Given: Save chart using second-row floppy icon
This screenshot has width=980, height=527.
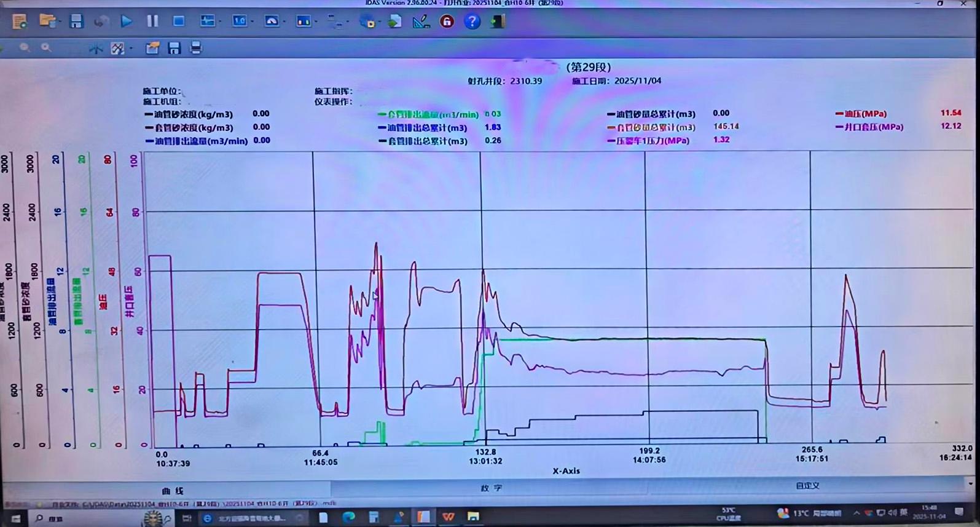Looking at the screenshot, I should coord(174,48).
